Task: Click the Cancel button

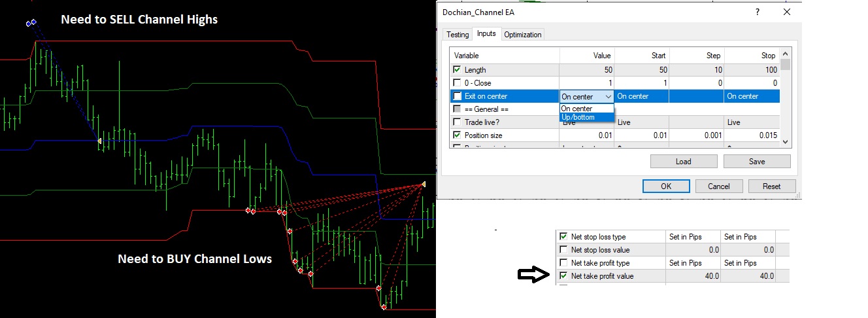Action: [719, 186]
